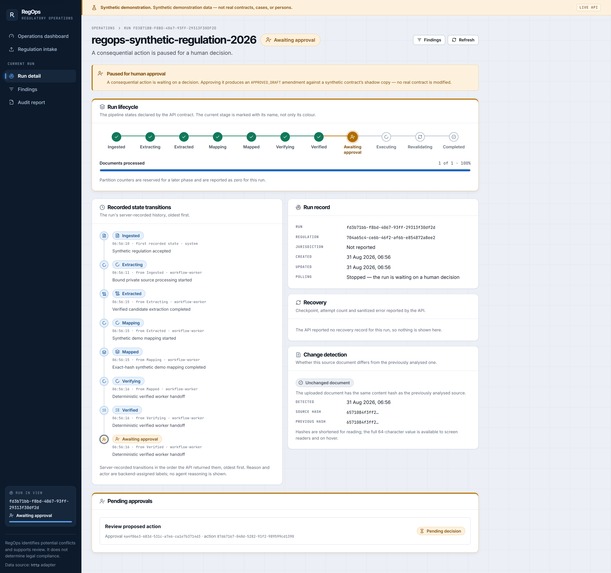Image resolution: width=611 pixels, height=573 pixels.
Task: Click the Mapping lifecycle step circle
Action: point(217,137)
